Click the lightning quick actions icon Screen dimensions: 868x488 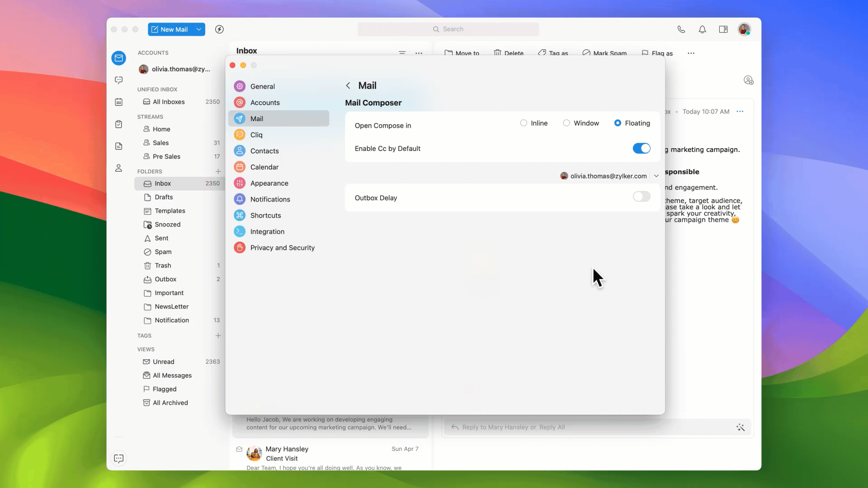coord(219,29)
